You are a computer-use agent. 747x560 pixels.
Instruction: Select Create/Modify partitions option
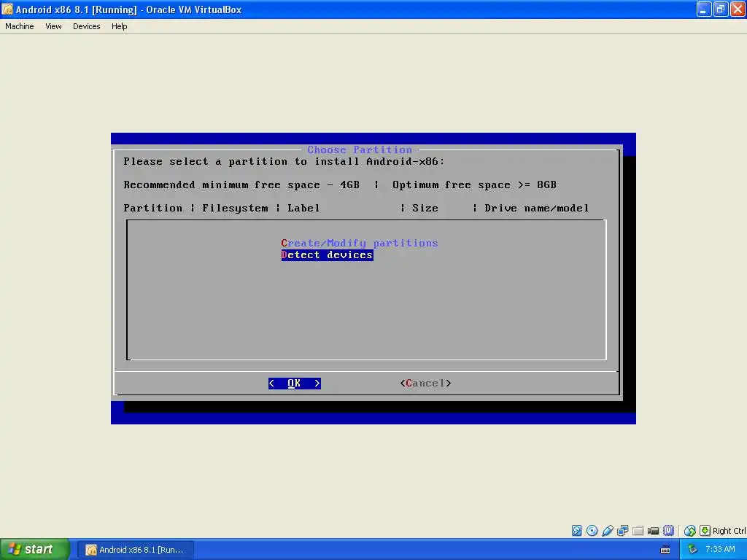tap(359, 244)
